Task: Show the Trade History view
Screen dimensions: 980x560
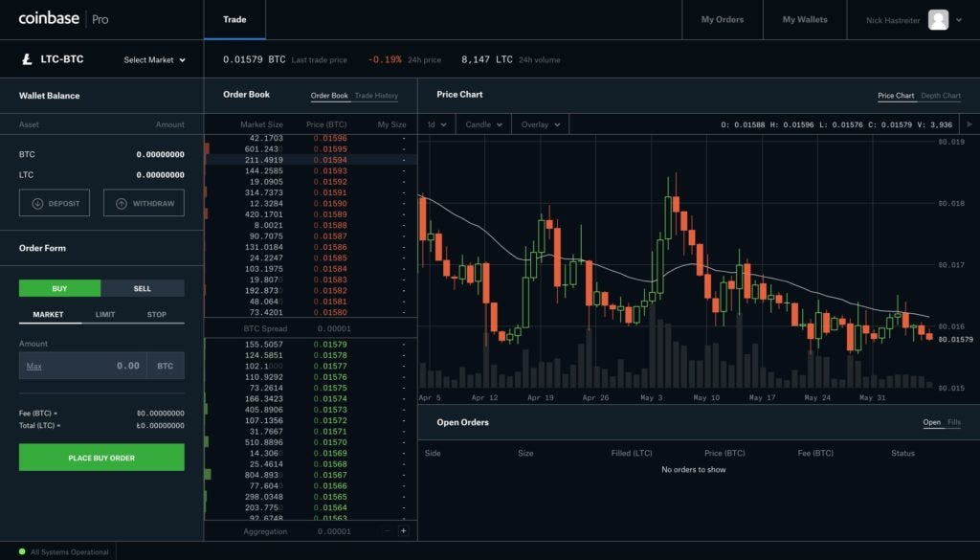Action: click(x=376, y=96)
